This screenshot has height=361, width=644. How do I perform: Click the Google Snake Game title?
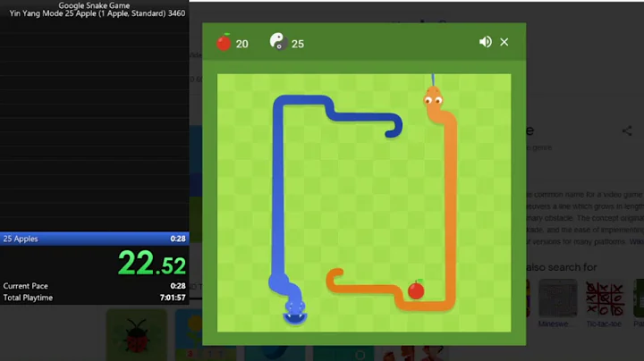point(94,5)
